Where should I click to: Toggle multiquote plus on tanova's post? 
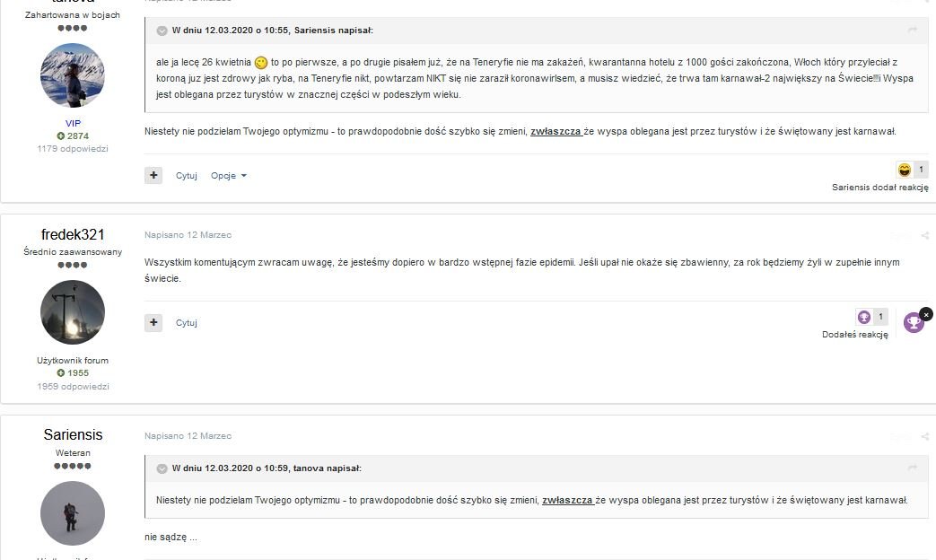tap(153, 175)
